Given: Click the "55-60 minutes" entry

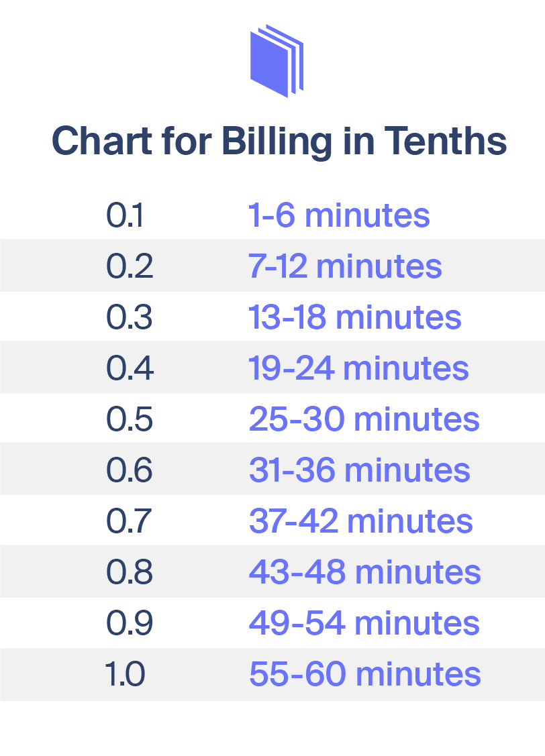Looking at the screenshot, I should (x=364, y=675).
